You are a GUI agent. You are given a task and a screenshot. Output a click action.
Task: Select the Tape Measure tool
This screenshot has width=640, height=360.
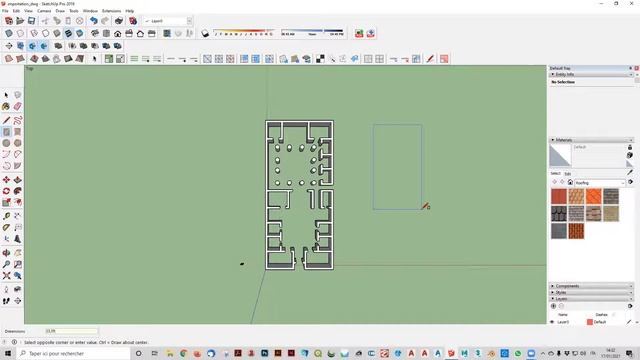tap(6, 216)
